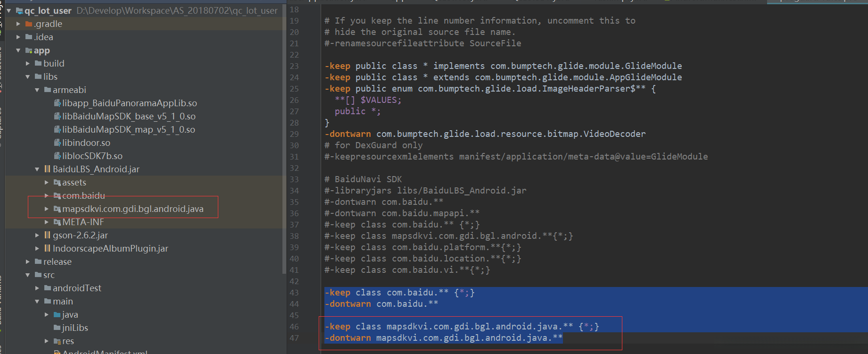Click the libBaiduMapSDK_base_v5_1_0.so file icon
Screen dimensions: 868x354
click(57, 116)
